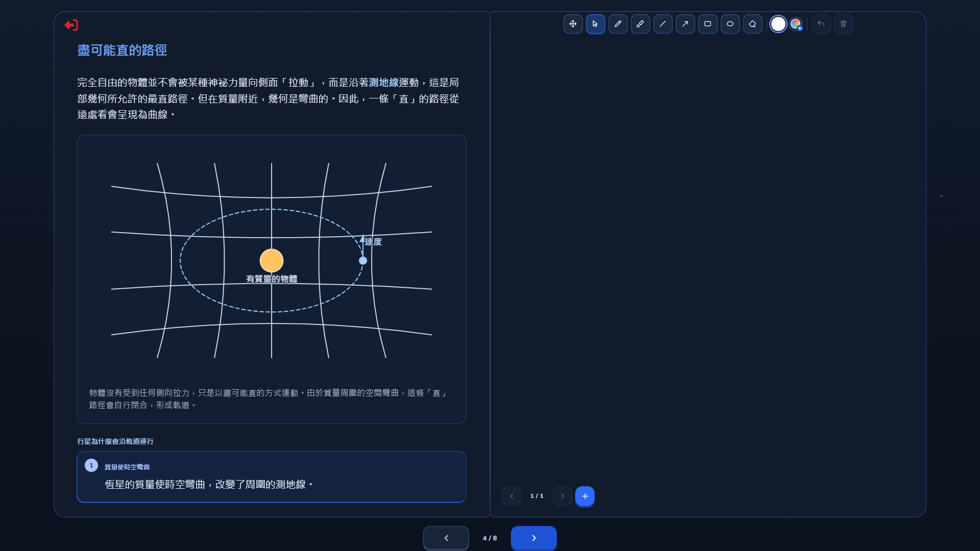Go to previous whiteboard page

(511, 496)
